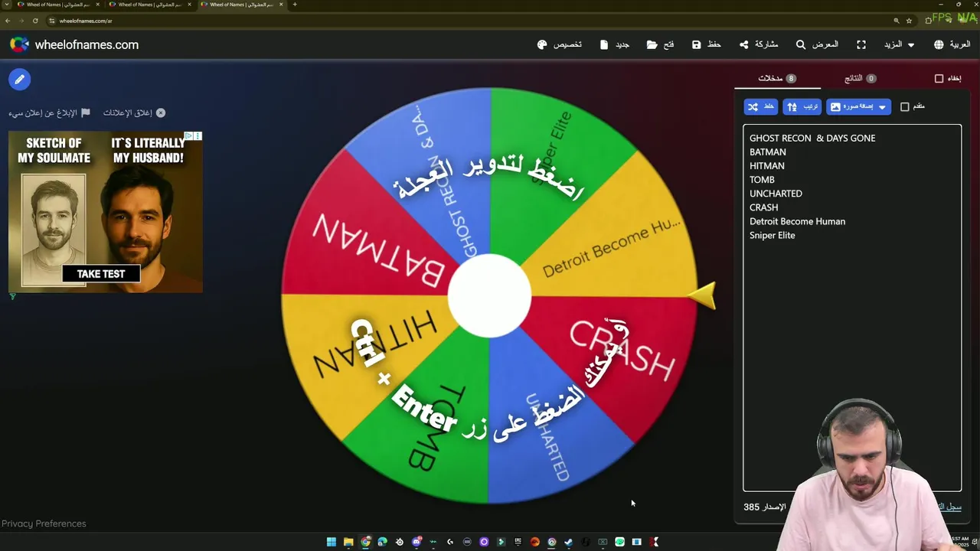Image resolution: width=980 pixels, height=551 pixels.
Task: Switch to the مدخلات entries tab
Action: point(777,78)
